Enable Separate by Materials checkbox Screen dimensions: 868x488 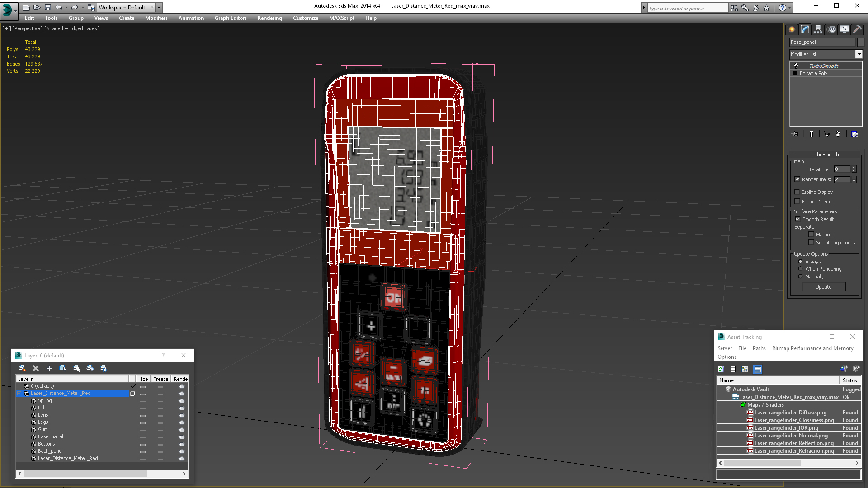(811, 235)
